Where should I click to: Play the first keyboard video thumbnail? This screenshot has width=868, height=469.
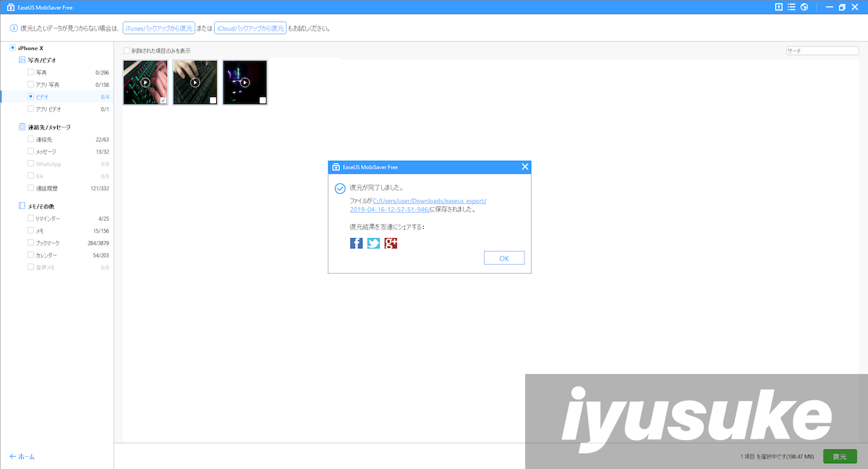tap(145, 83)
